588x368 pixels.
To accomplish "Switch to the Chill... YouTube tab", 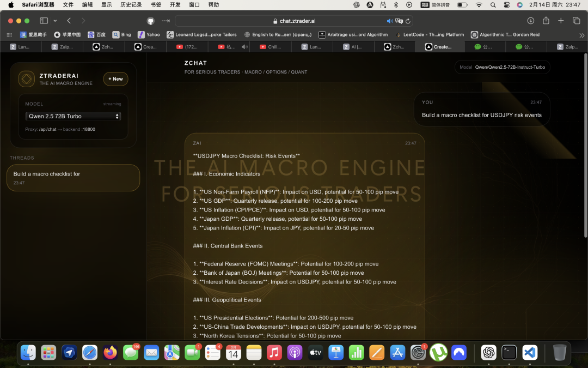I will click(x=271, y=47).
